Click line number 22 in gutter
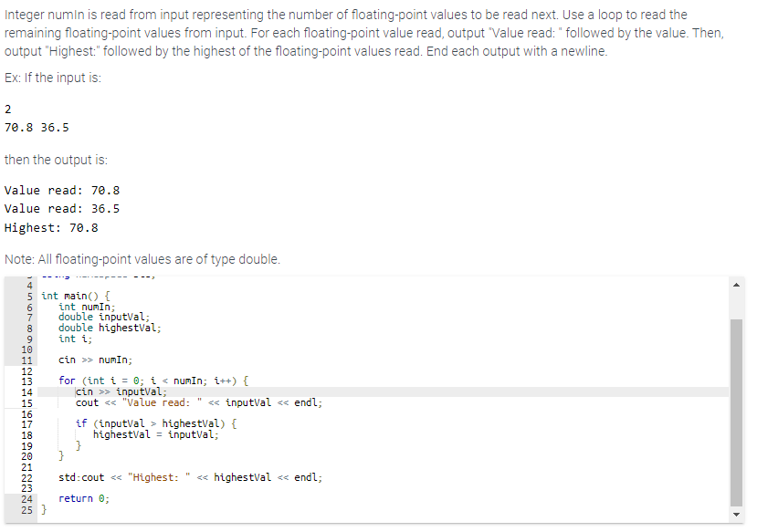This screenshot has height=532, width=757. point(26,478)
